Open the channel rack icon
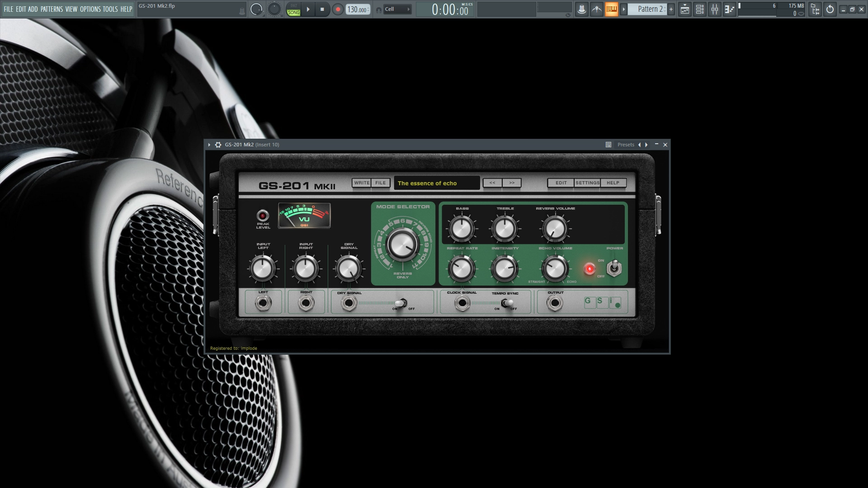The image size is (868, 488). (x=700, y=9)
